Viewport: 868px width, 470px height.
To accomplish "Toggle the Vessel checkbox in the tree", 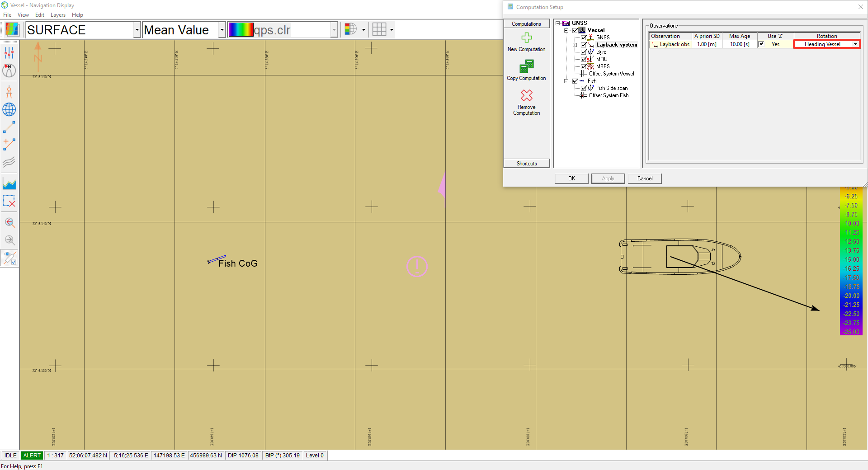I will (575, 30).
